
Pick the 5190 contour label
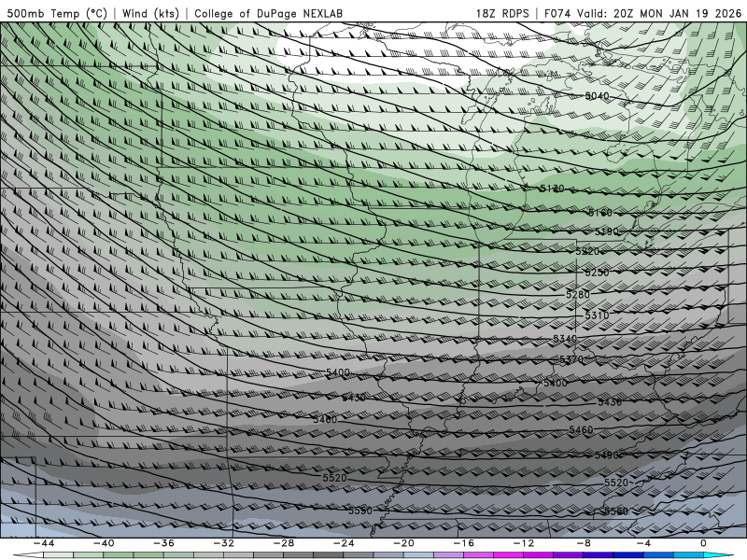click(607, 231)
